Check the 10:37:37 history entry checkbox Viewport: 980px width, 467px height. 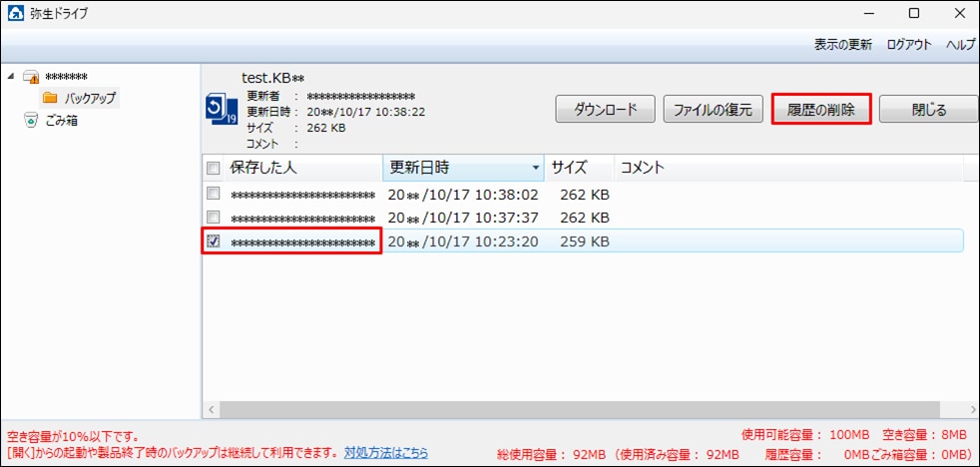pyautogui.click(x=213, y=218)
